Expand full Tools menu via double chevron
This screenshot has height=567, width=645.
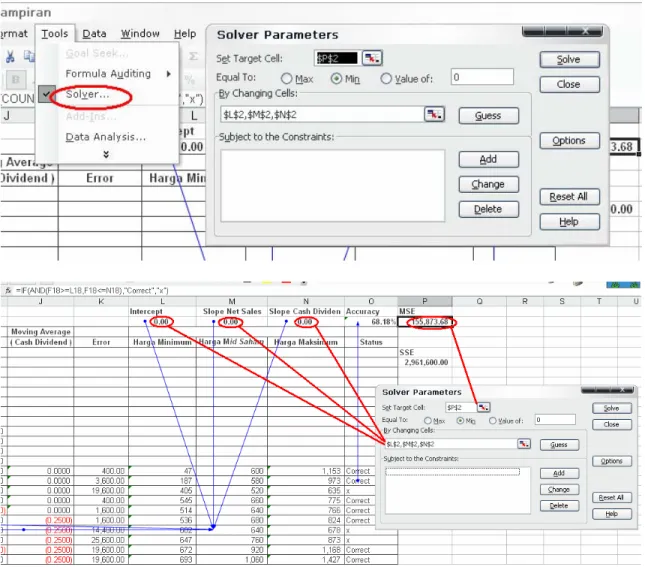[x=106, y=154]
